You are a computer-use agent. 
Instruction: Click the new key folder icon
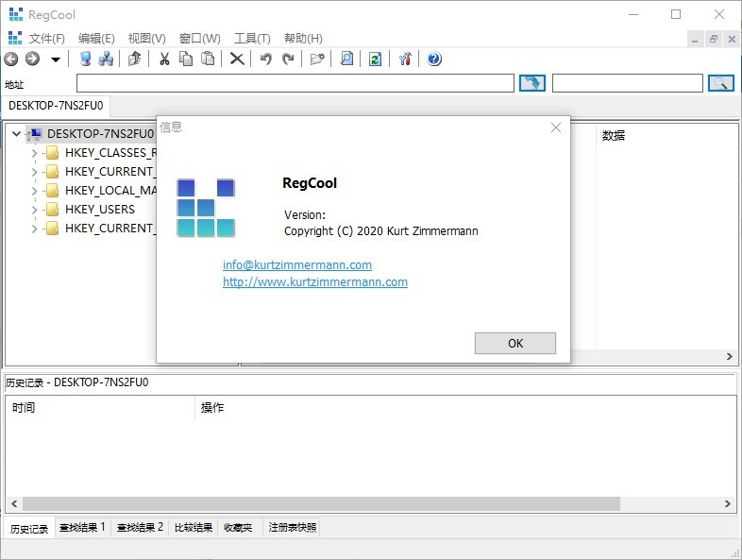coord(317,59)
